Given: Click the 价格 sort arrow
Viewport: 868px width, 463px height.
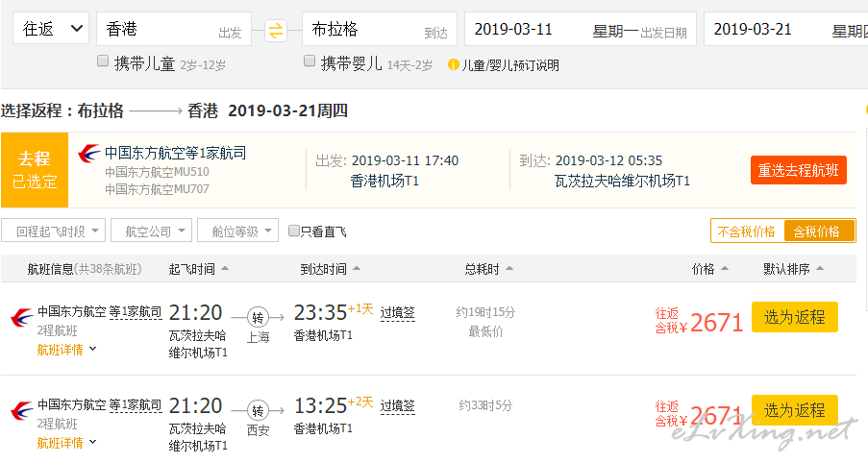Looking at the screenshot, I should coord(724,269).
